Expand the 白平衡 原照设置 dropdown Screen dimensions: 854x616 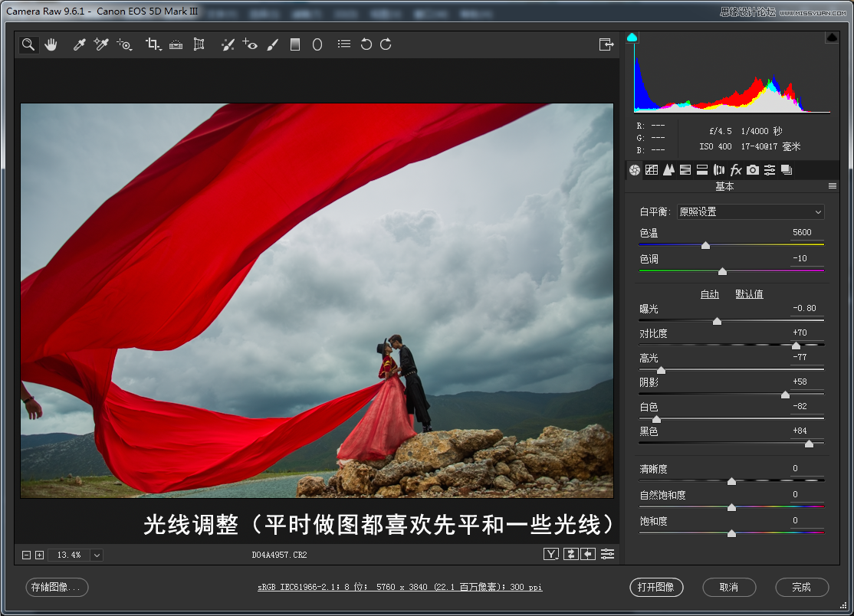(x=751, y=211)
